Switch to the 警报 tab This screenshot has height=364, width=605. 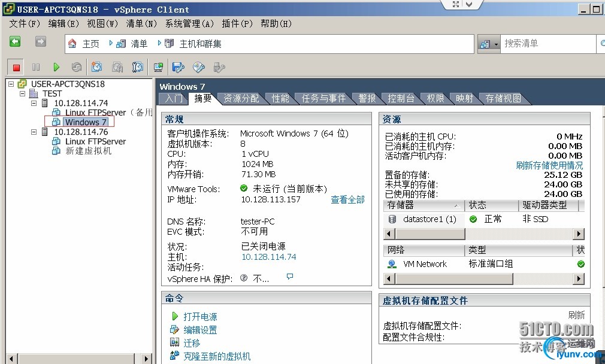367,99
